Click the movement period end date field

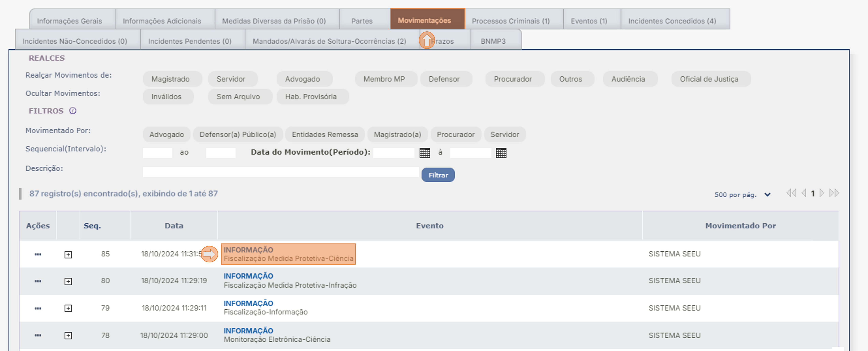[471, 153]
